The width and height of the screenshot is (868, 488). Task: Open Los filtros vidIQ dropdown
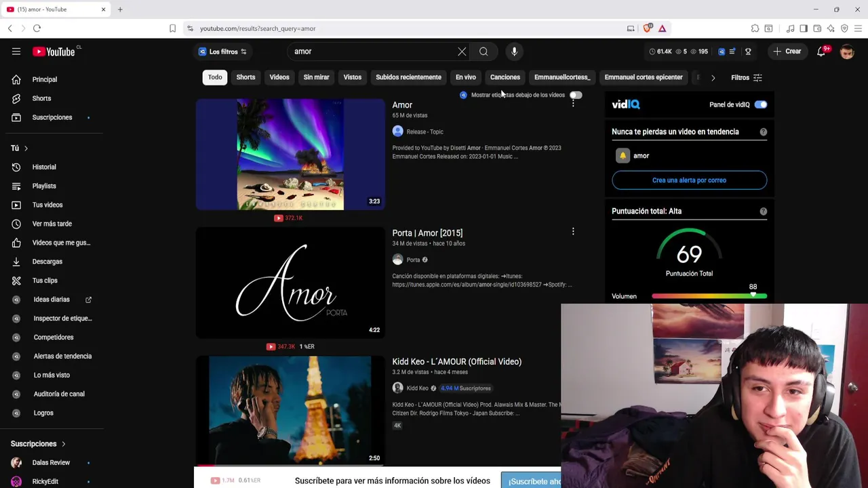click(x=222, y=52)
